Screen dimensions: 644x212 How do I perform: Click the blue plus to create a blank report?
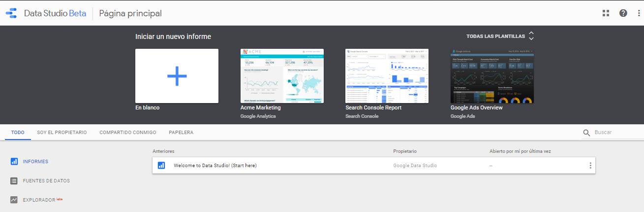click(x=177, y=76)
